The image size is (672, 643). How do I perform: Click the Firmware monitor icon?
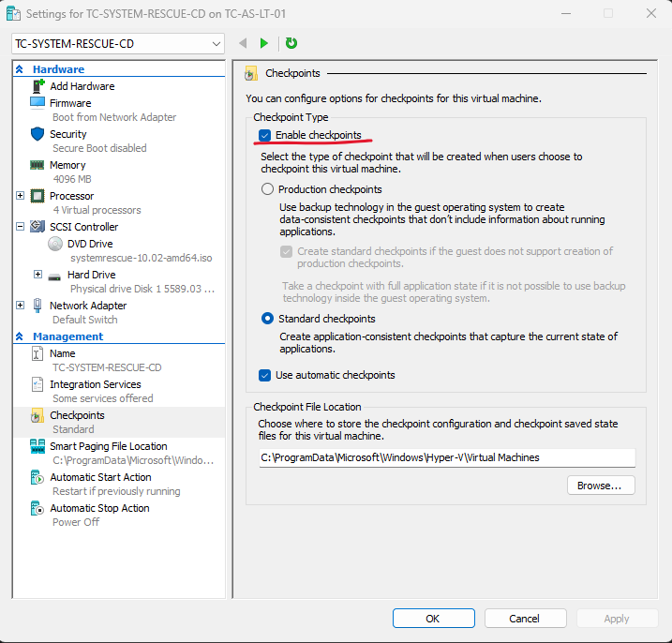37,103
